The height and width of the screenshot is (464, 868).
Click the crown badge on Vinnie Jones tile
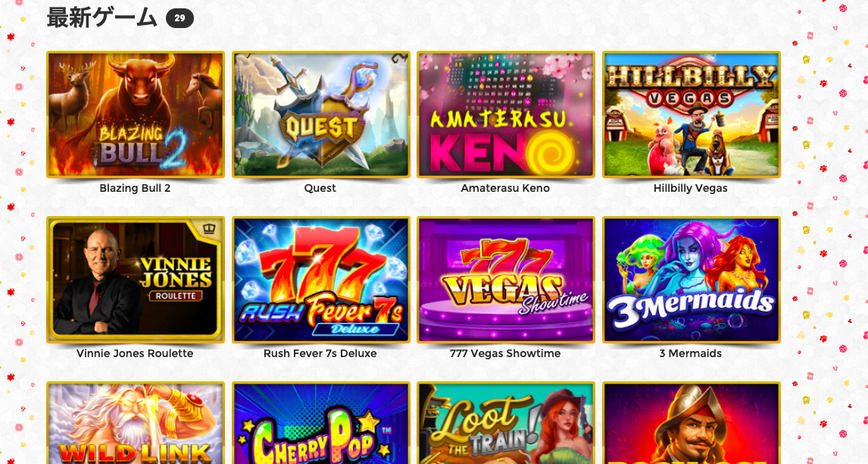click(x=209, y=228)
